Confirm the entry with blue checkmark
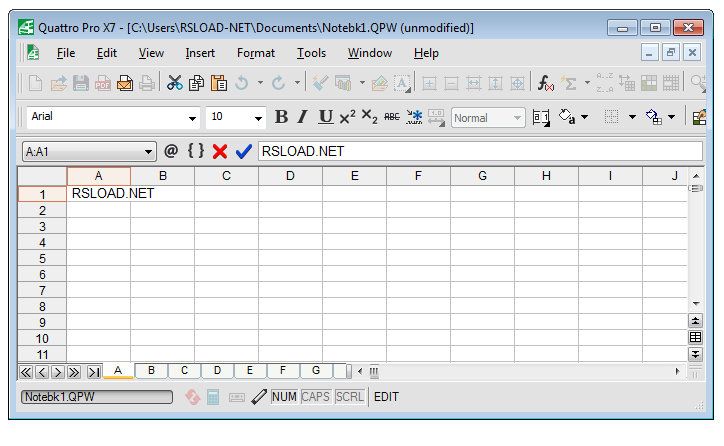 pos(243,151)
